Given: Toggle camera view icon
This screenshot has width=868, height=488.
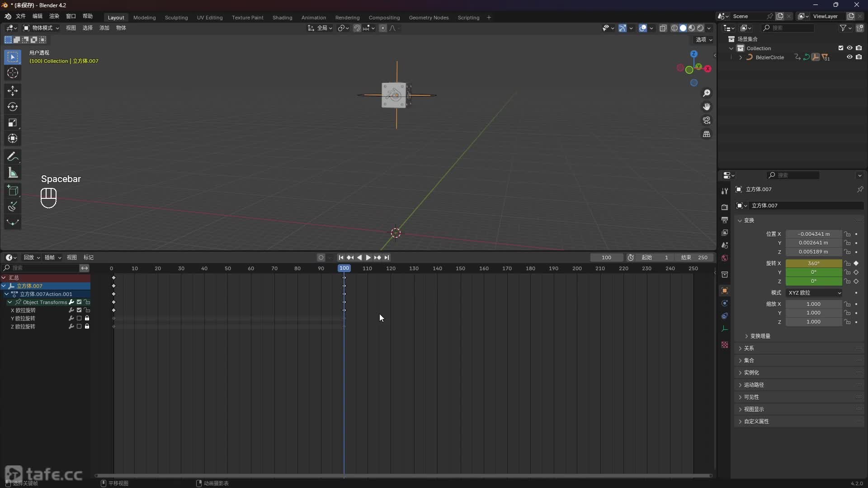Looking at the screenshot, I should pyautogui.click(x=707, y=120).
